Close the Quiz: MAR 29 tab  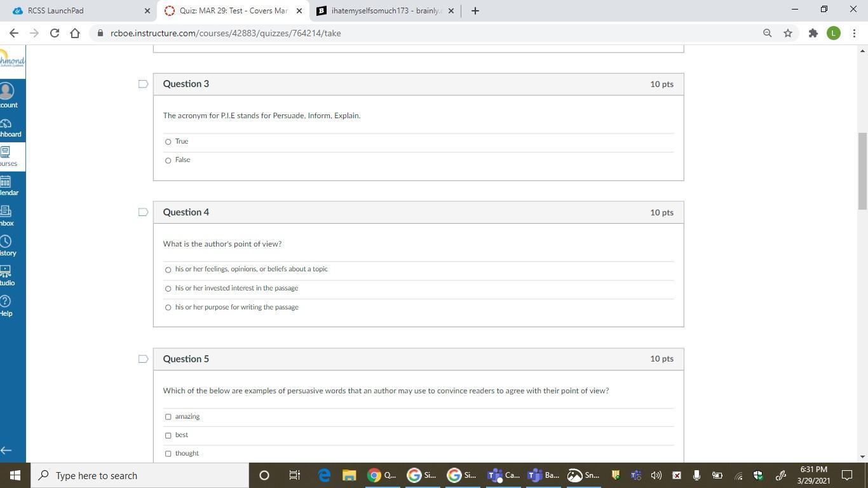[x=299, y=11]
